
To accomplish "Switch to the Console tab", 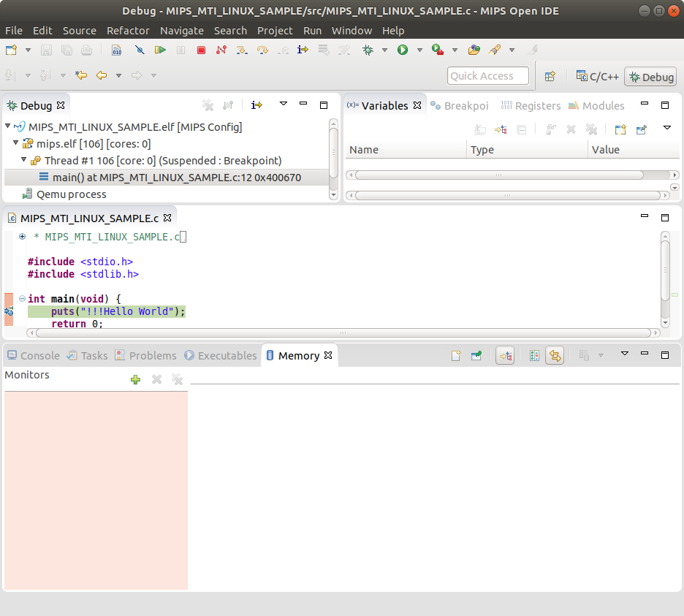I will coord(34,356).
